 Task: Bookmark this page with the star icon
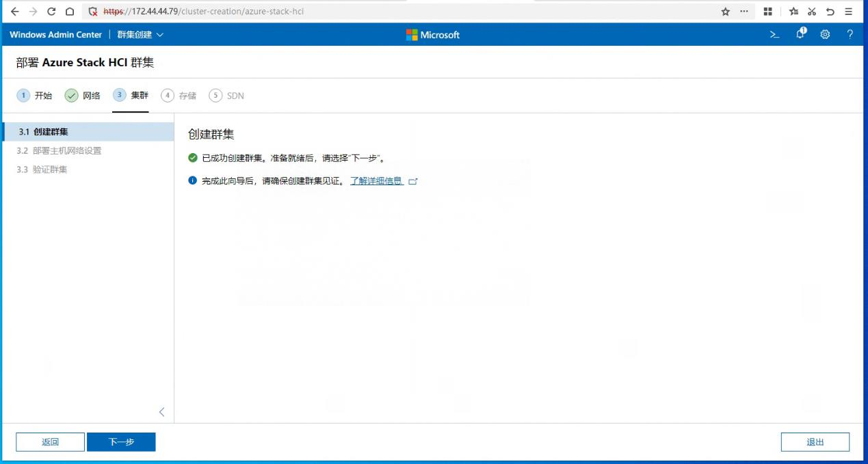coord(726,12)
